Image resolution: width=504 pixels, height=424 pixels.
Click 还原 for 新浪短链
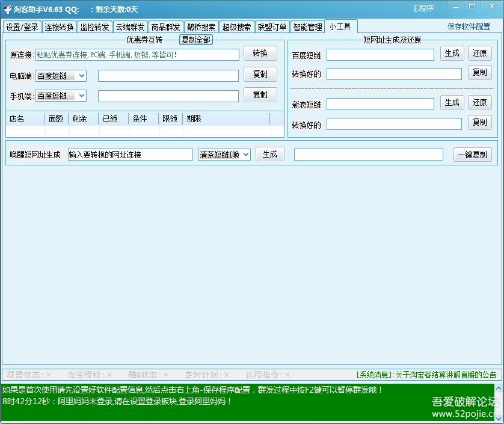(x=479, y=103)
